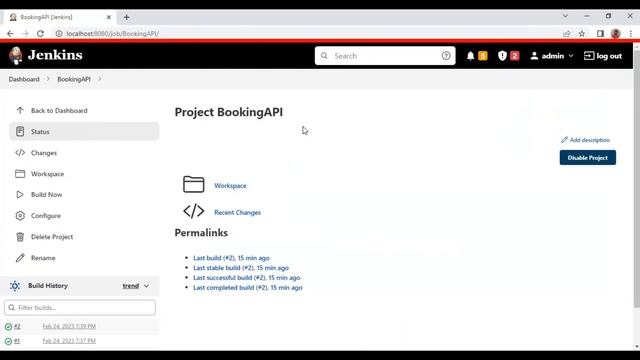Open build #1 number link

(17, 341)
